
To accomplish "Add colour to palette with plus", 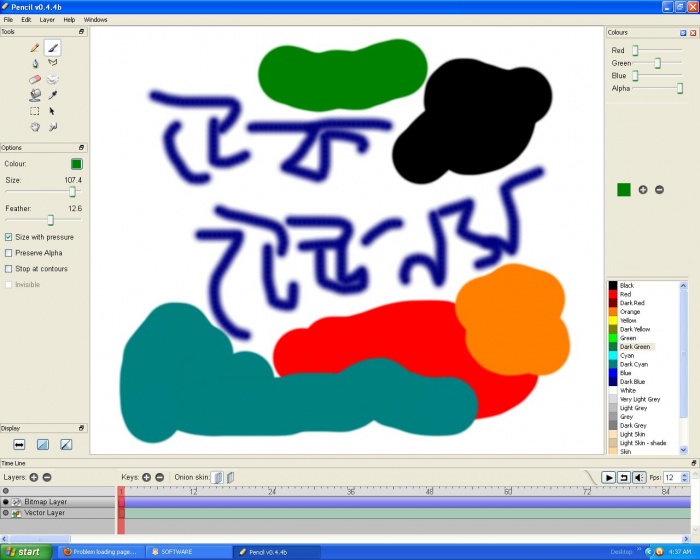I will point(643,190).
